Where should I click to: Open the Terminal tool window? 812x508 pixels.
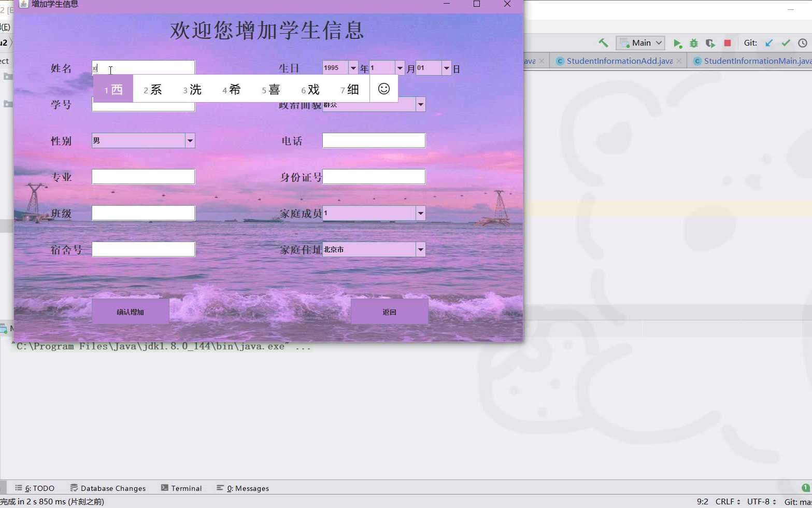(181, 488)
